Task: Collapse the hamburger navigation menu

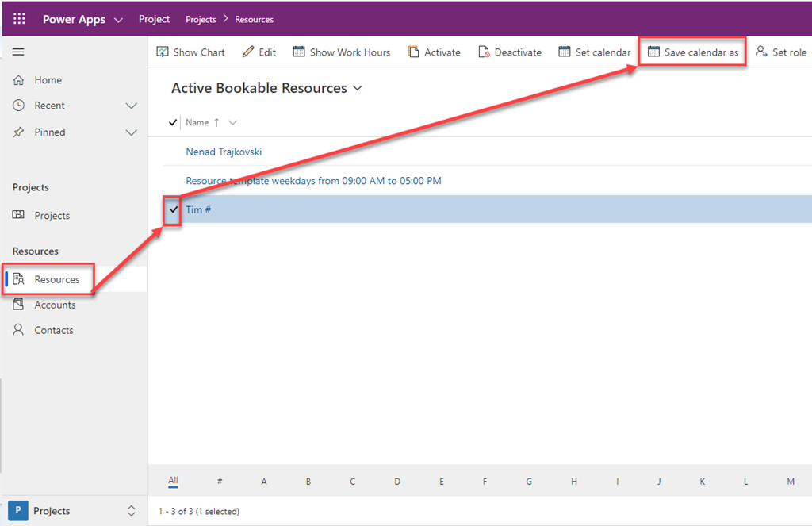Action: point(18,52)
